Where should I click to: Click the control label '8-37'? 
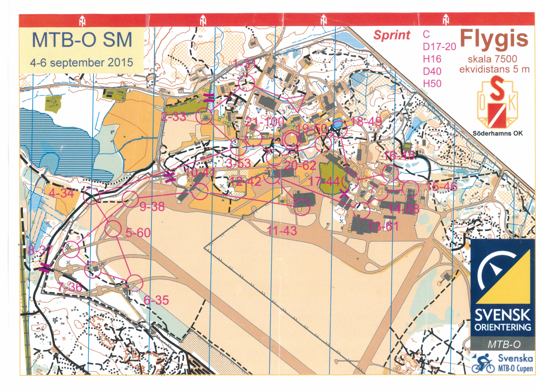(x=40, y=250)
